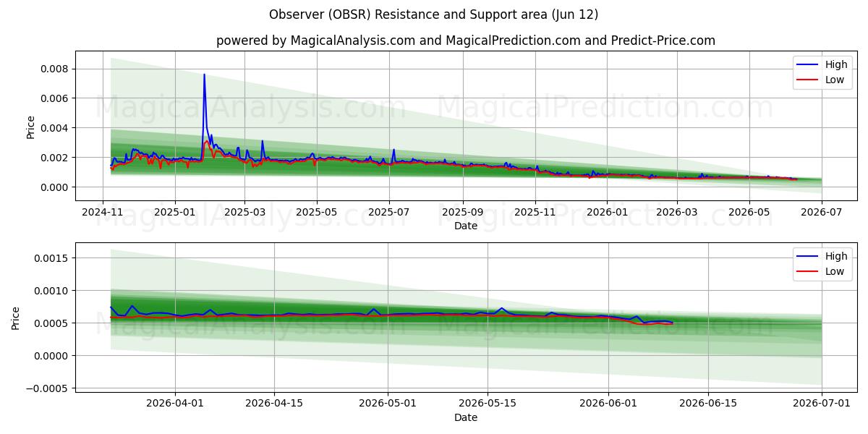Image resolution: width=868 pixels, height=434 pixels.
Task: Click the '2026-01' x-axis label
Action: pos(607,212)
